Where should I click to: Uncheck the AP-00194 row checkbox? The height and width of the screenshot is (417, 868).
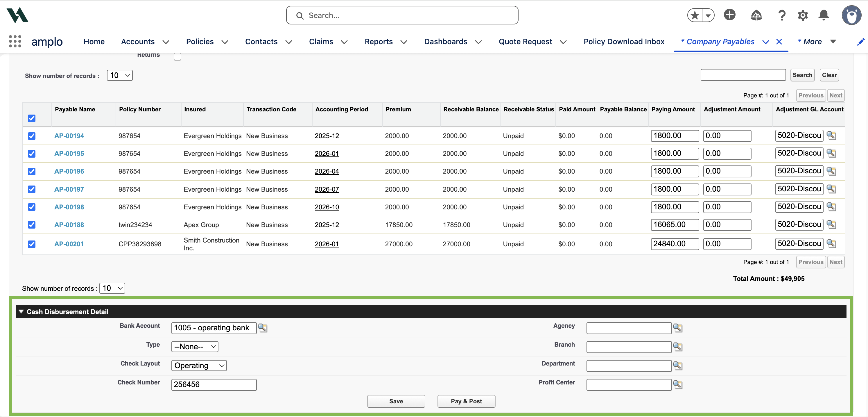[x=32, y=136]
